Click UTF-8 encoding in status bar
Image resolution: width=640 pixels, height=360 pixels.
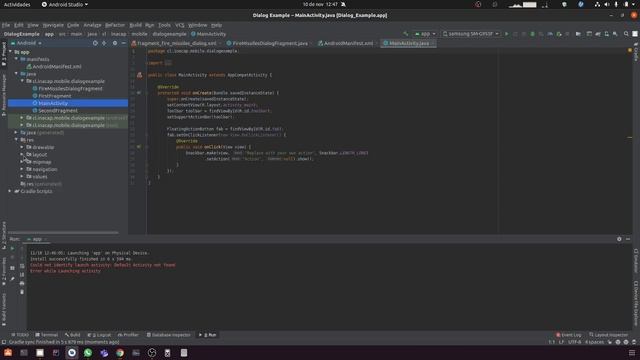point(575,342)
